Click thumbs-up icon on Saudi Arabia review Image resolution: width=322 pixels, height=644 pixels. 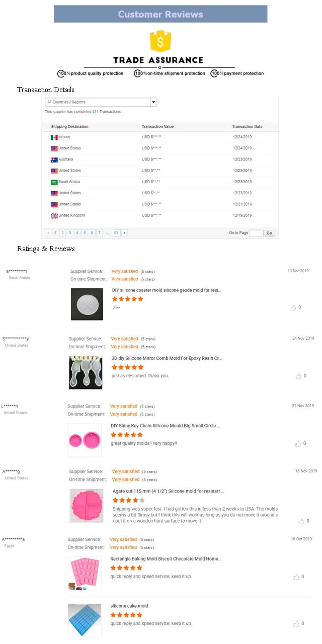[x=293, y=307]
